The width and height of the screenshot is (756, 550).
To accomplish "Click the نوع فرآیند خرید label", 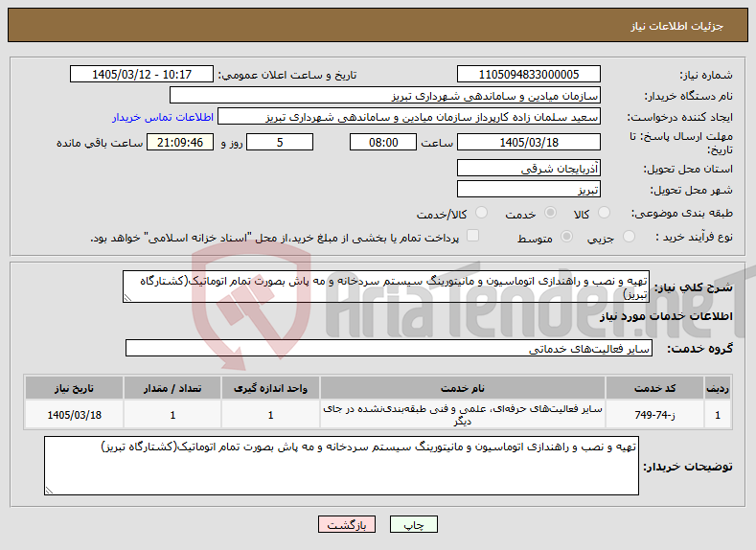I will tap(694, 237).
